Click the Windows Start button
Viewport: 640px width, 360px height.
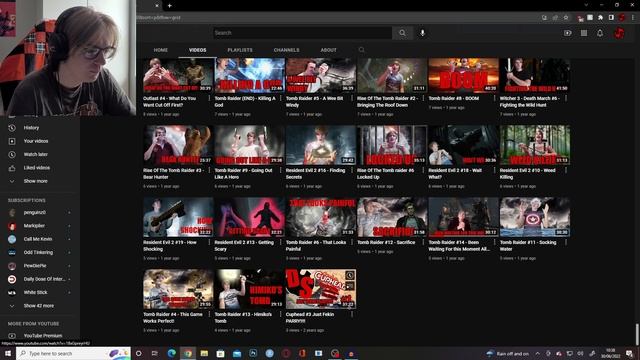click(x=7, y=353)
